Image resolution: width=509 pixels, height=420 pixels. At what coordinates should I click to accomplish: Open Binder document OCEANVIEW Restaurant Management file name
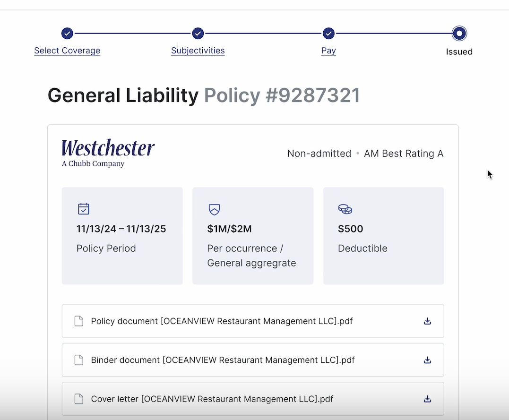pyautogui.click(x=223, y=360)
